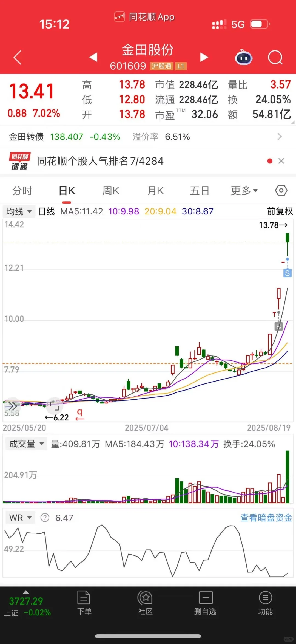The width and height of the screenshot is (296, 644).
Task: Select the 日K tab
Action: (x=67, y=191)
